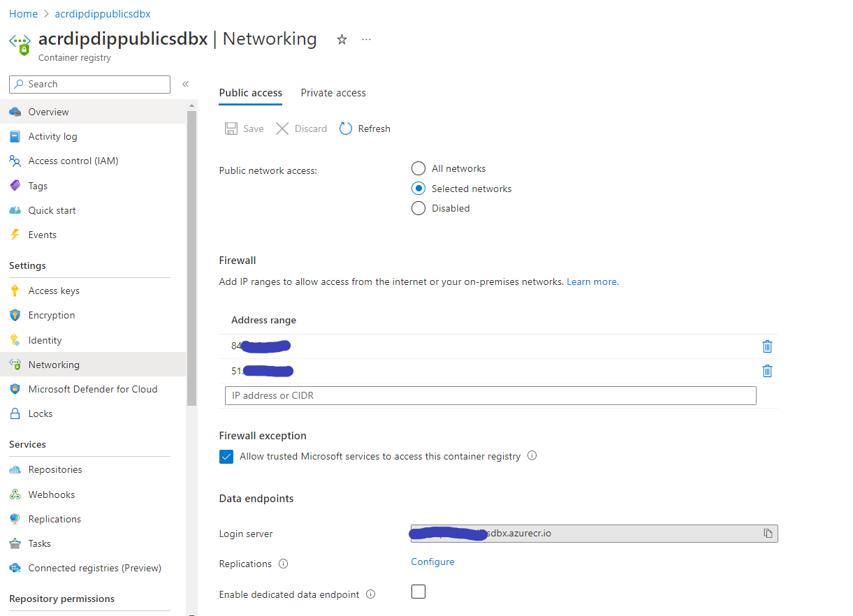Click the Address range column header

[x=263, y=320]
